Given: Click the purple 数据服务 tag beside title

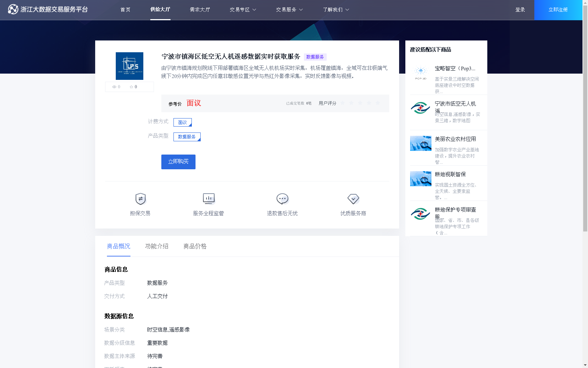Looking at the screenshot, I should tap(315, 57).
